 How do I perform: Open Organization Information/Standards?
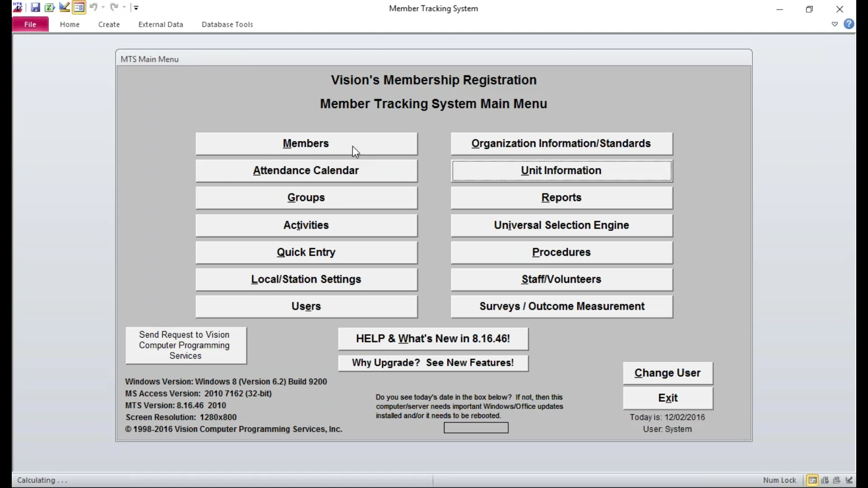(x=561, y=144)
